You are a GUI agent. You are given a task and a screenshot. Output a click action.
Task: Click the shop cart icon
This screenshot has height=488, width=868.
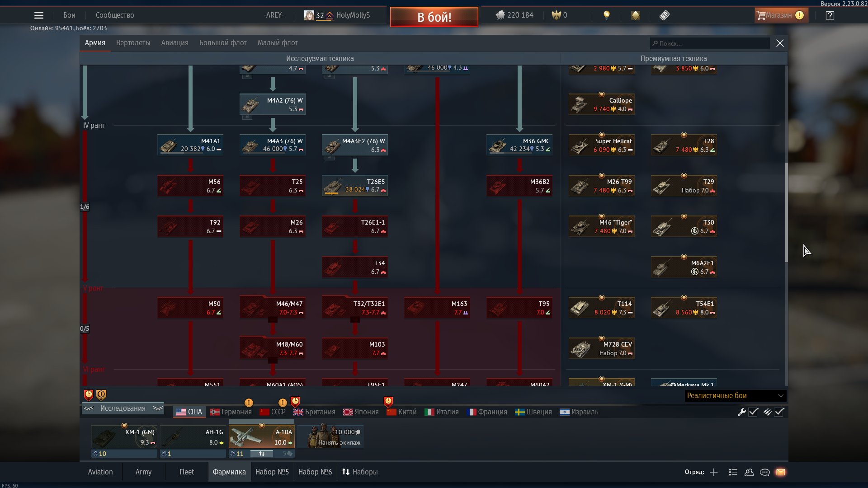click(x=761, y=15)
